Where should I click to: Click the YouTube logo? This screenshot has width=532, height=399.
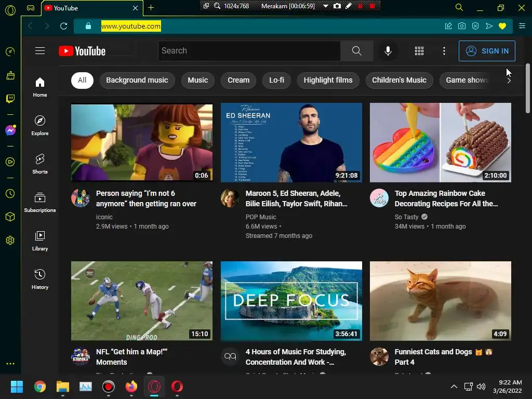(x=82, y=51)
